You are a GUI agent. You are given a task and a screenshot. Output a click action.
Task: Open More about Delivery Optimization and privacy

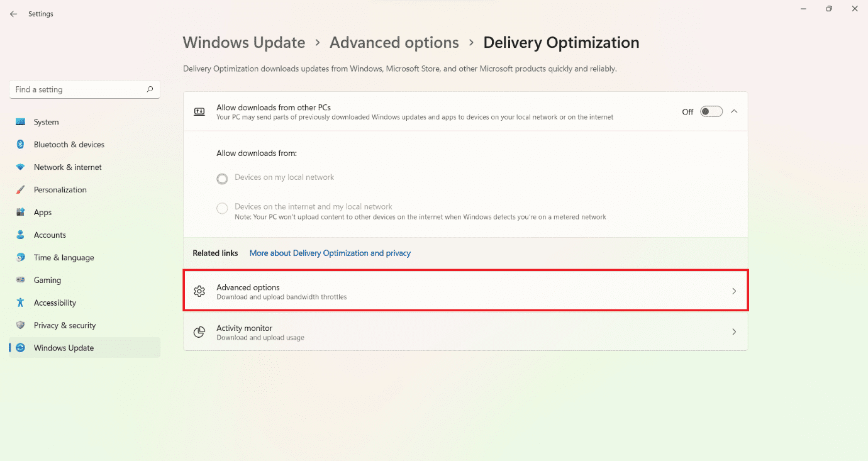330,253
